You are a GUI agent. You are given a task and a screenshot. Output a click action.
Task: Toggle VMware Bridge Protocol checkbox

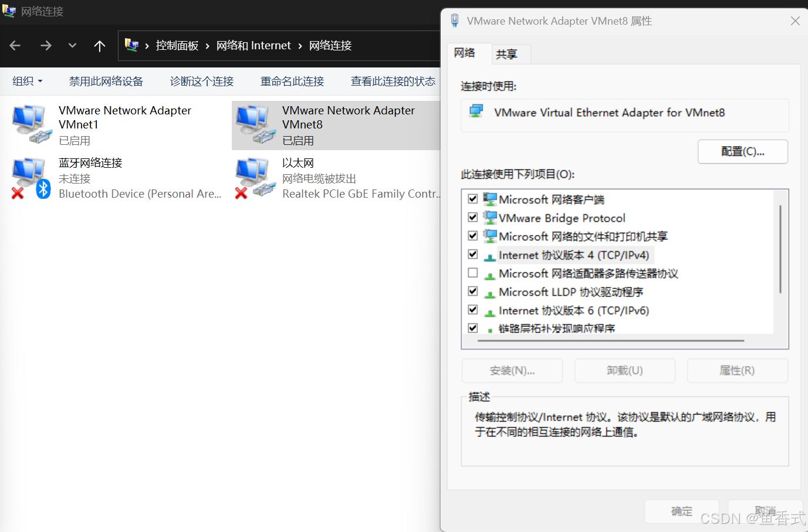(473, 217)
